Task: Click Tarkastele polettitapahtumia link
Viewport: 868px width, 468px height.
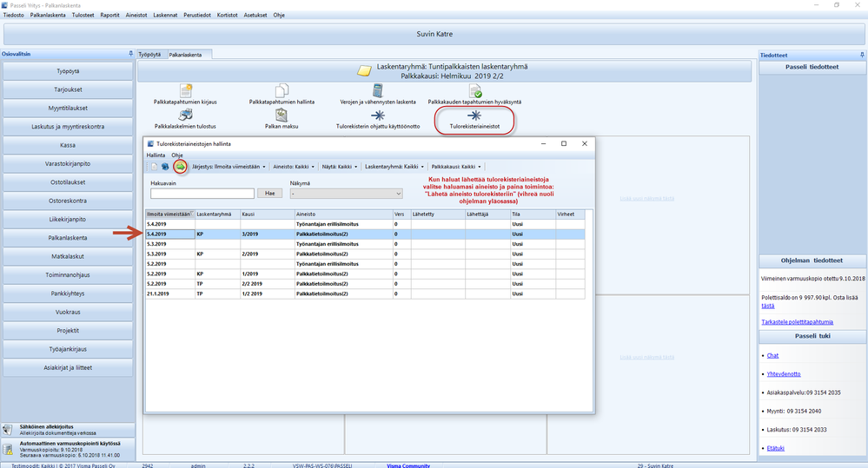Action: tap(797, 322)
